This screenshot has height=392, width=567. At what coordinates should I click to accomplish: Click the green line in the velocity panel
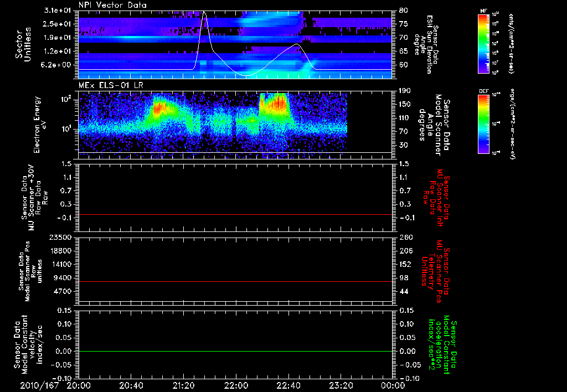pos(235,351)
